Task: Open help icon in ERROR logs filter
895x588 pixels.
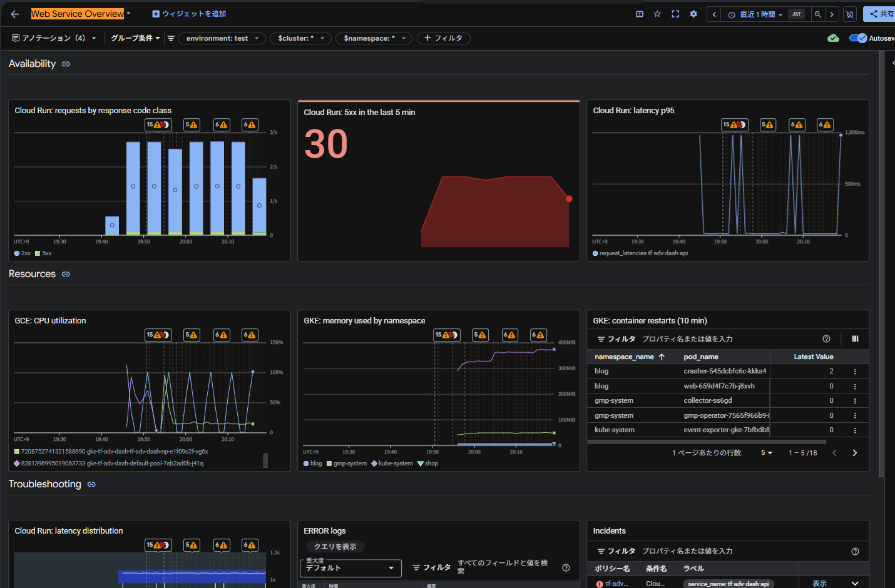Action: tap(566, 567)
